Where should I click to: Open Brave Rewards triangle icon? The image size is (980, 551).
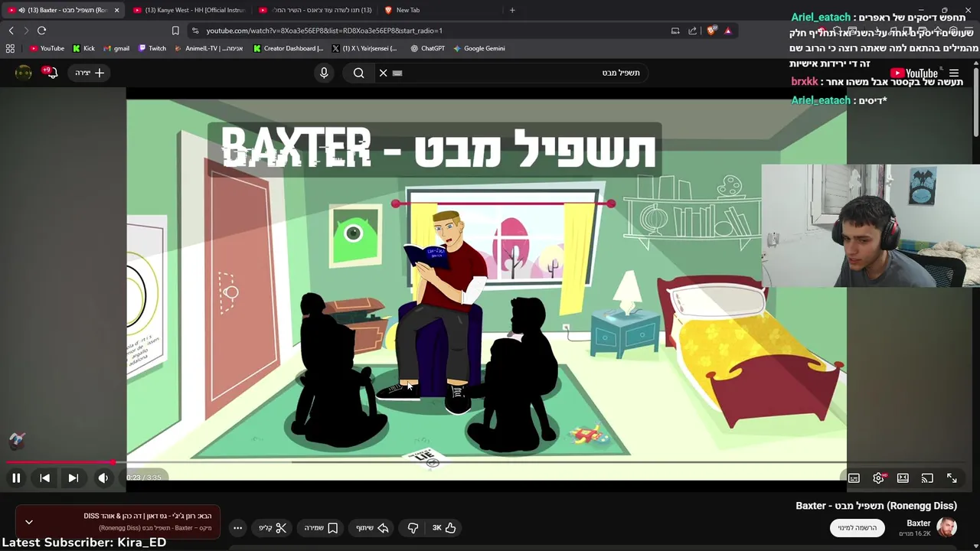point(728,31)
